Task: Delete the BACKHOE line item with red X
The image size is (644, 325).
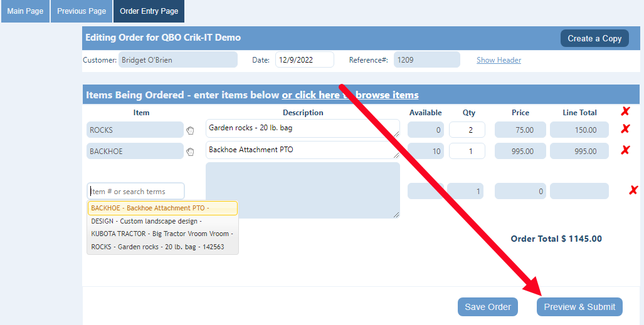Action: pyautogui.click(x=625, y=150)
